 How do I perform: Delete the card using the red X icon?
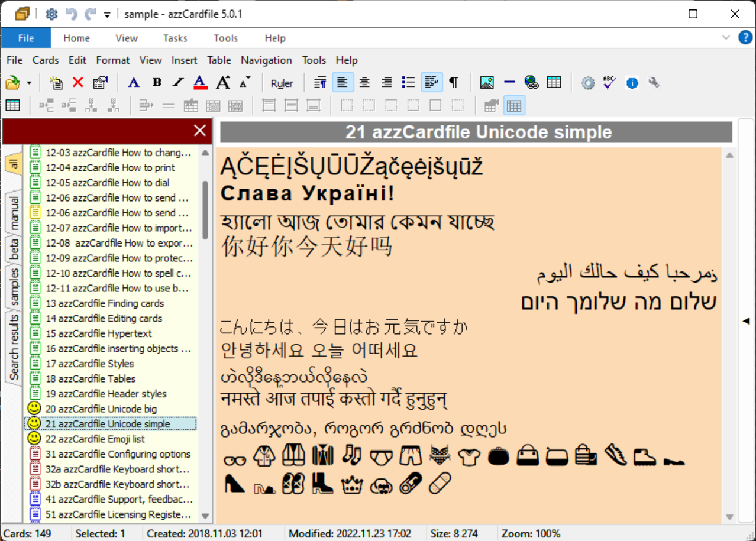click(78, 83)
